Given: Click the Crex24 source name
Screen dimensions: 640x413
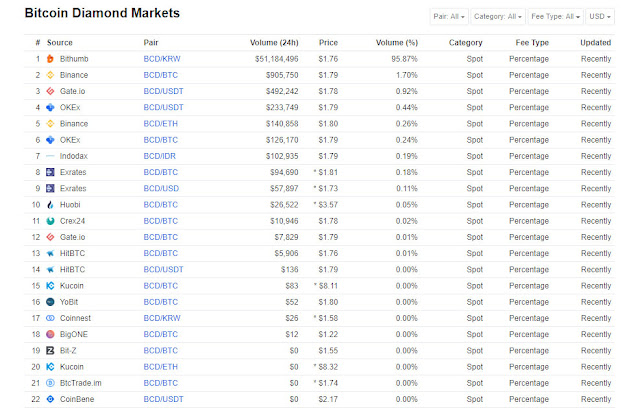Looking at the screenshot, I should coord(72,221).
